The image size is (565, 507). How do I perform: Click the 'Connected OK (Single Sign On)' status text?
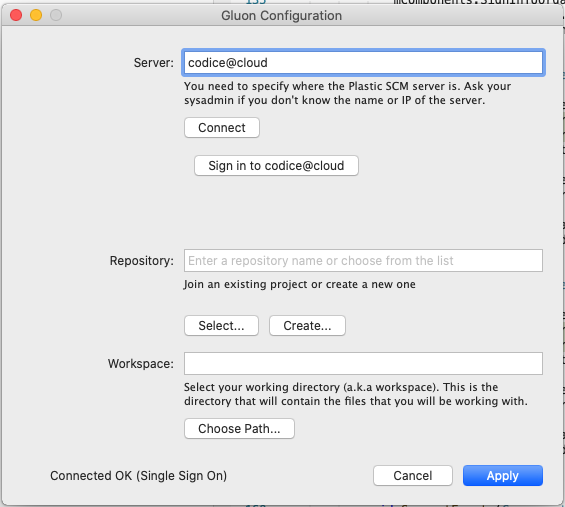[x=138, y=476]
